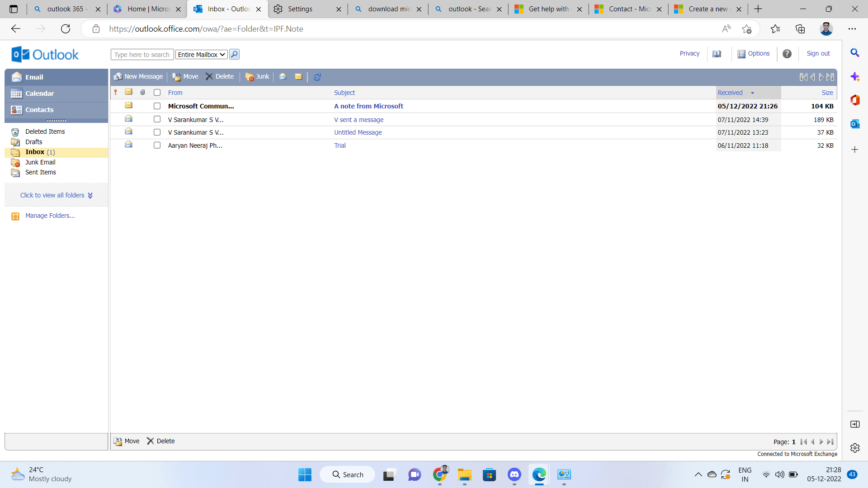868x488 pixels.
Task: Open the address book icon
Action: (x=717, y=54)
